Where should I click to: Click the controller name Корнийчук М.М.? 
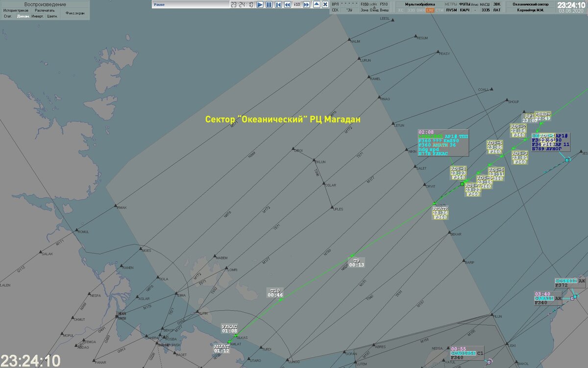pyautogui.click(x=530, y=10)
